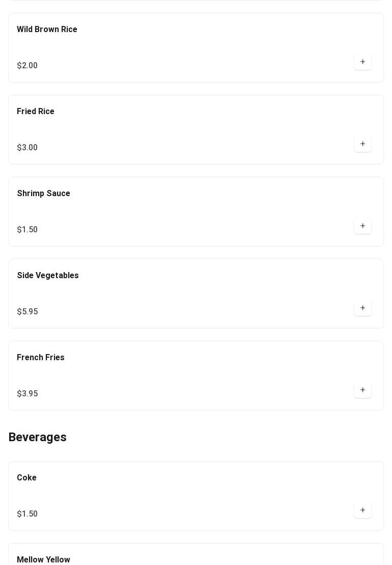Tap the plus icon for Shrimp Sauce
392x565 pixels.
point(362,226)
